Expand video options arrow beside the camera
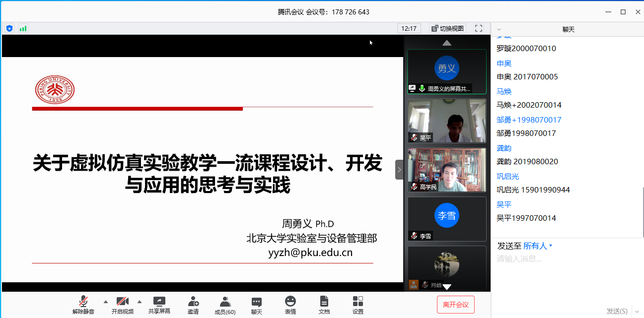644x318 pixels. [139, 301]
